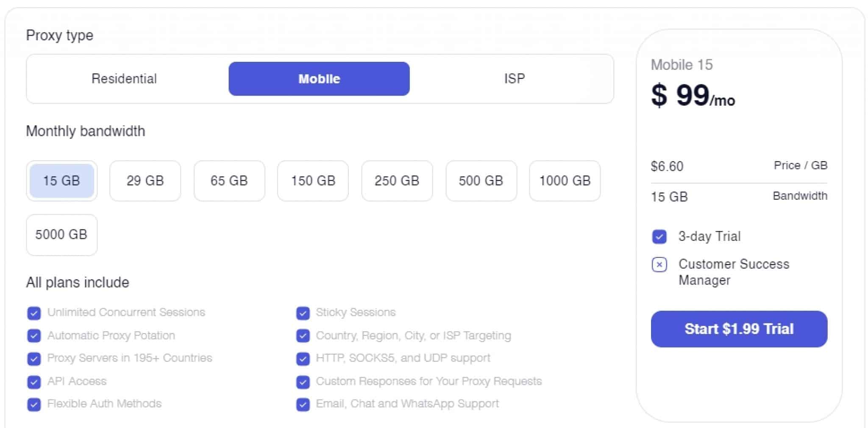Toggle the HTTP, SOCKS5, and UDP support checkmark

pyautogui.click(x=303, y=359)
